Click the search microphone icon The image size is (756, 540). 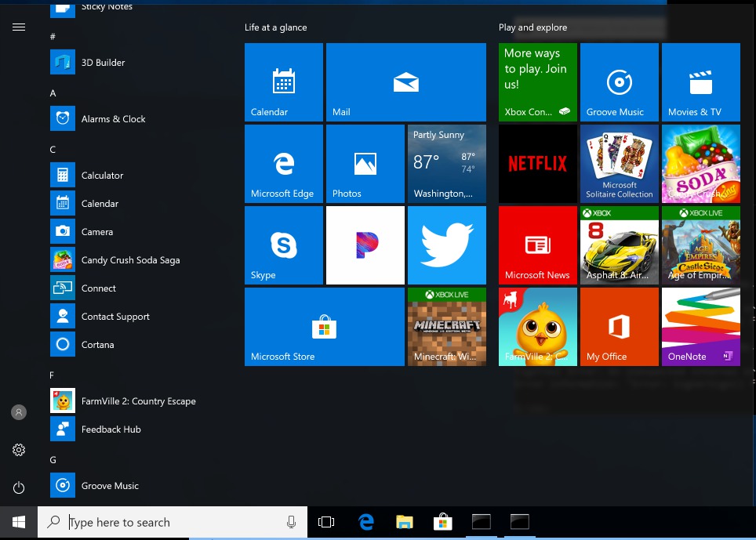tap(291, 522)
